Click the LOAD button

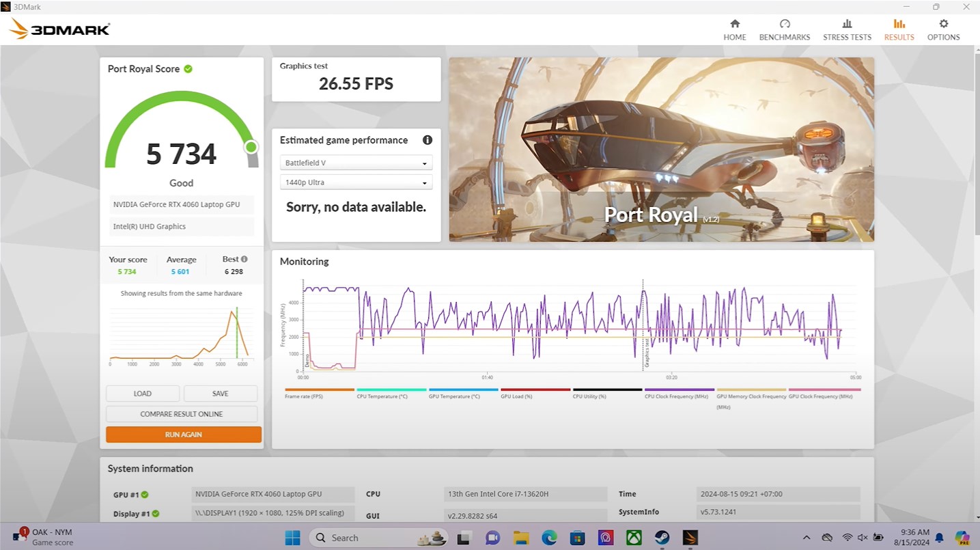click(143, 394)
